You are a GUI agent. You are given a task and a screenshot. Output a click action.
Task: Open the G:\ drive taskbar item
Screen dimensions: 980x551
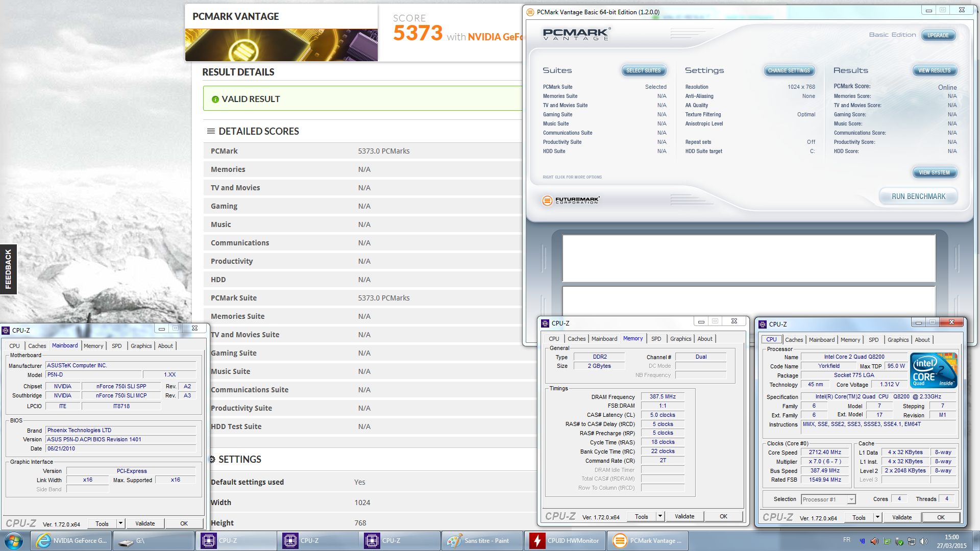pyautogui.click(x=153, y=541)
